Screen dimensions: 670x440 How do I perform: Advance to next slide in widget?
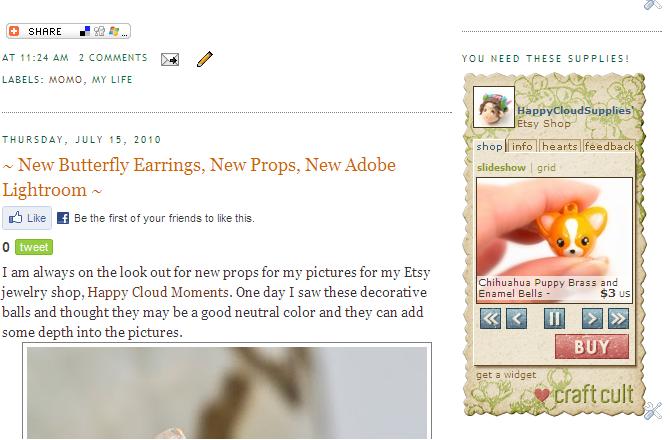coord(592,318)
